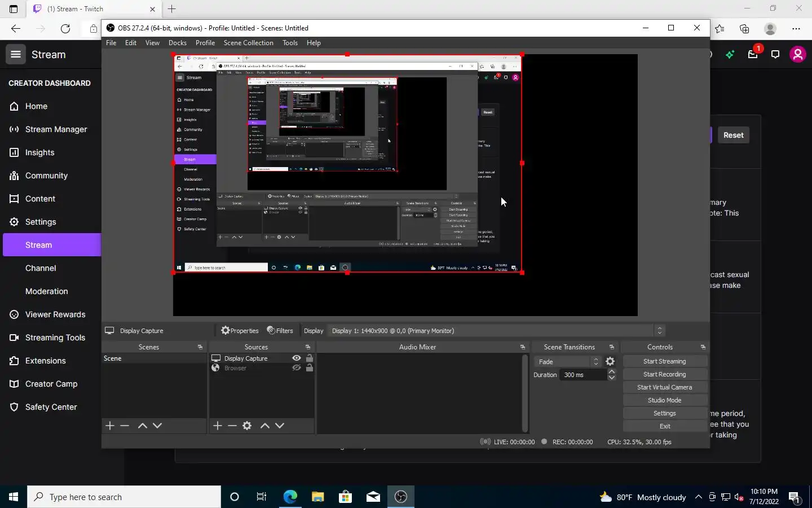Screen dimensions: 812x508
Task: Lock the Display Capture source
Action: point(310,358)
